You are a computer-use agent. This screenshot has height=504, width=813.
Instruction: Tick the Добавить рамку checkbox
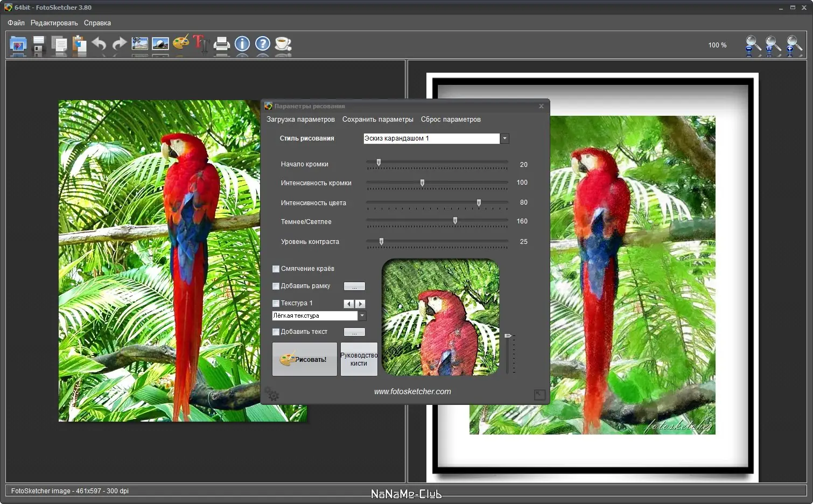point(276,286)
